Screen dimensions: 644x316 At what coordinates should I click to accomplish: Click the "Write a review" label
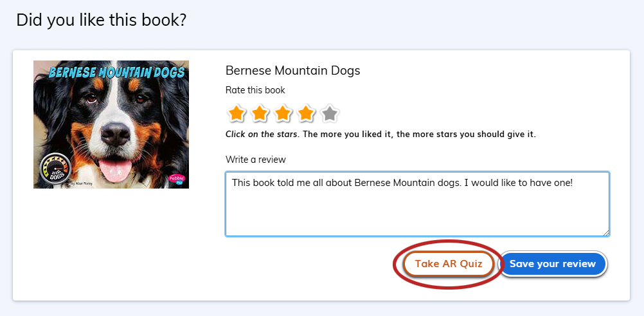click(x=256, y=160)
